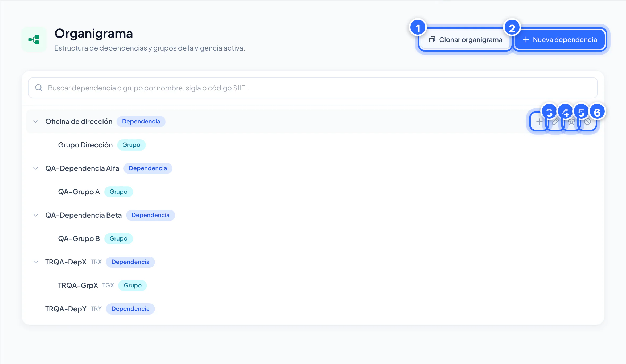Click the TGX sigla label
This screenshot has width=626, height=364.
108,286
